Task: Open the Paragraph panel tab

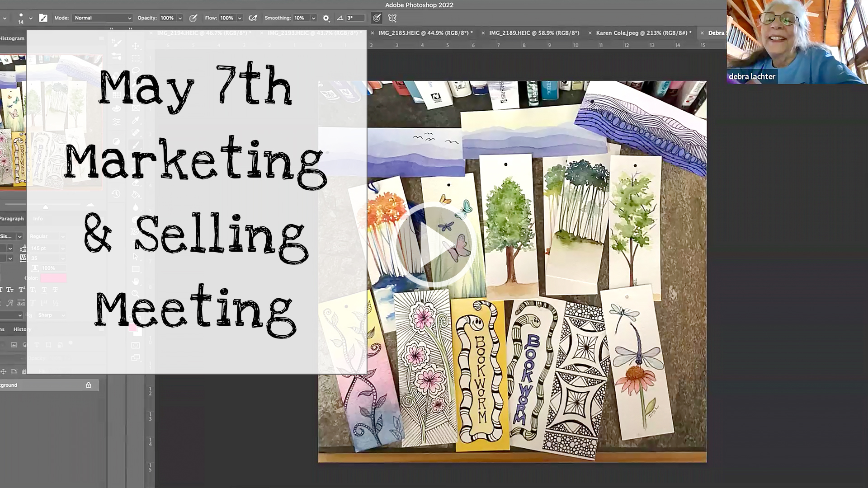Action: click(12, 219)
